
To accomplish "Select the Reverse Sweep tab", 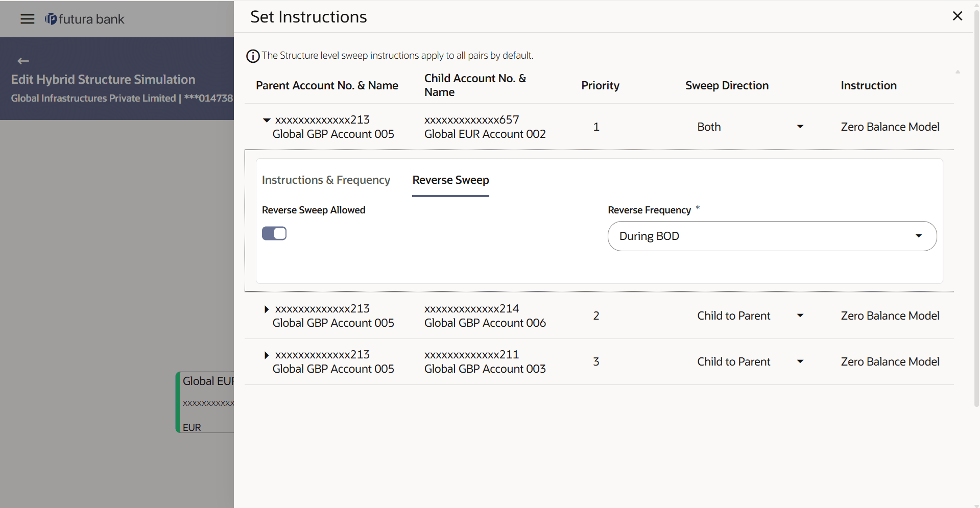I will (x=450, y=180).
